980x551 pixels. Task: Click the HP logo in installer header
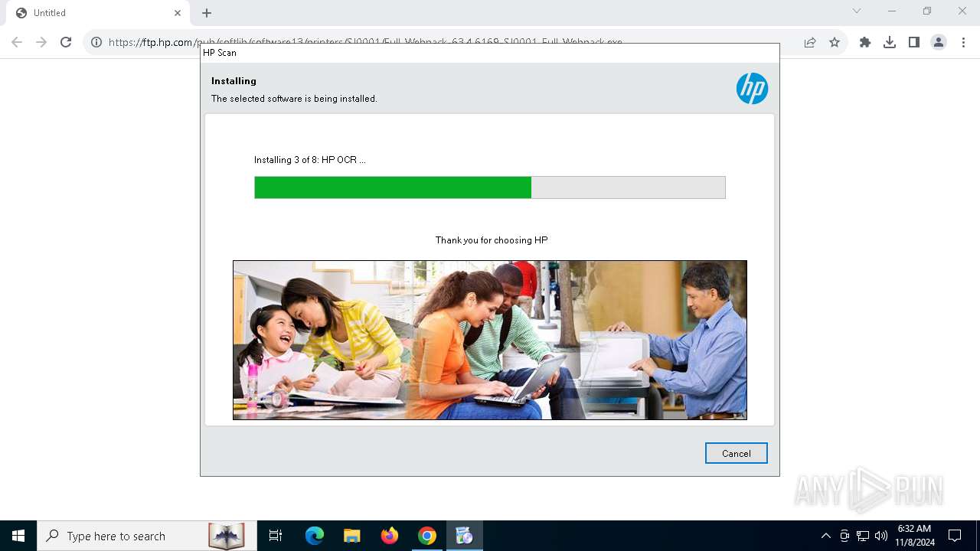pos(752,89)
